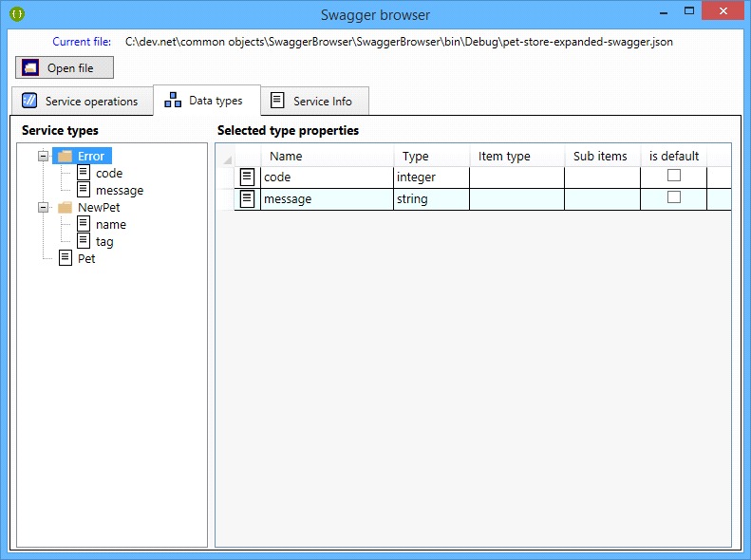Collapse the NewPet tree node

(43, 207)
